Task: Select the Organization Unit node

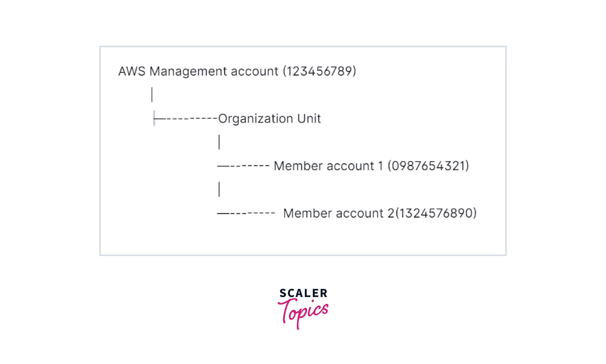Action: (269, 119)
